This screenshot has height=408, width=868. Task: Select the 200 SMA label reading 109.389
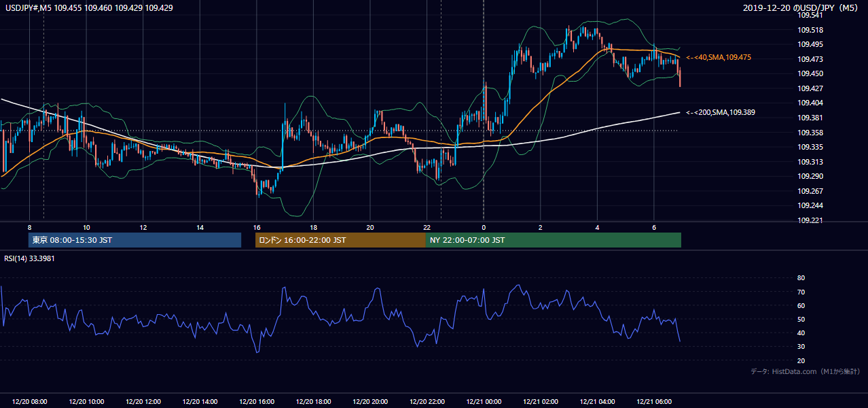click(x=720, y=112)
